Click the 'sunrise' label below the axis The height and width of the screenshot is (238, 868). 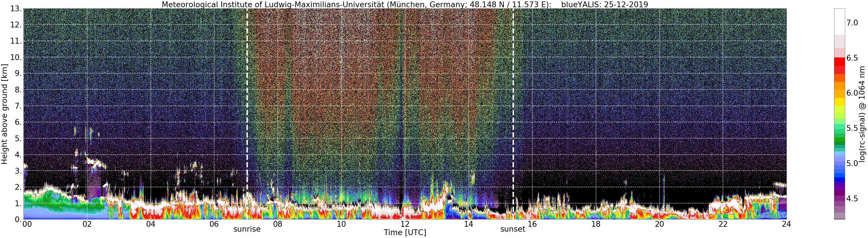(x=247, y=229)
